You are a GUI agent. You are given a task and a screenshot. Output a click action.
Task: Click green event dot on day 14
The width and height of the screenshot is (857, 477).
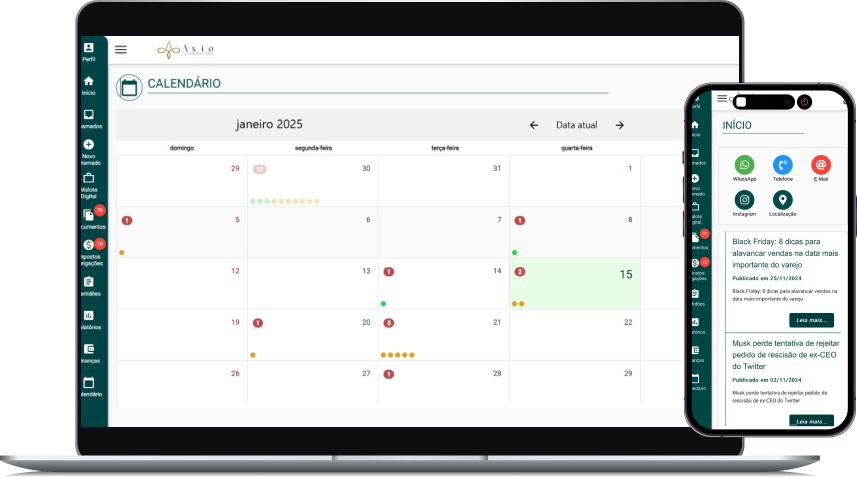pyautogui.click(x=383, y=304)
